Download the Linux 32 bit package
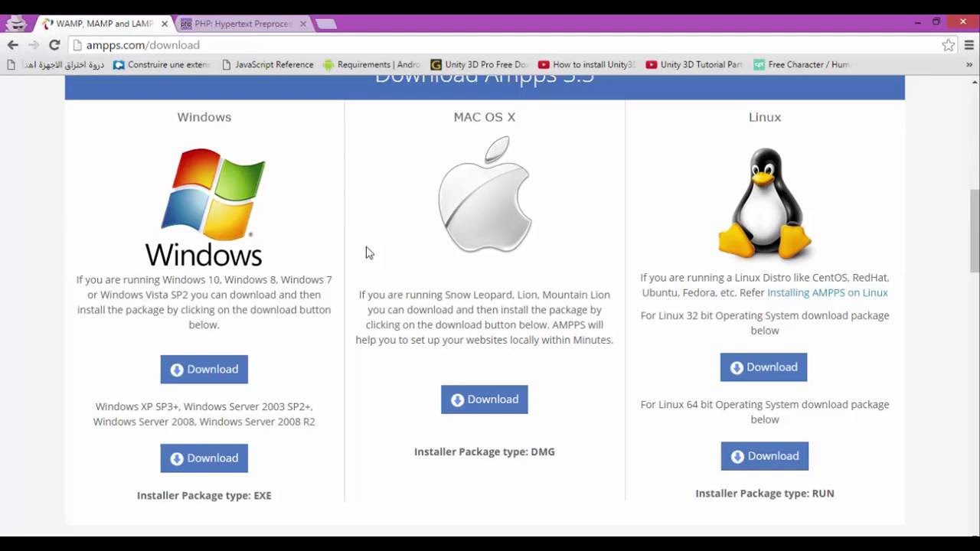 click(763, 367)
